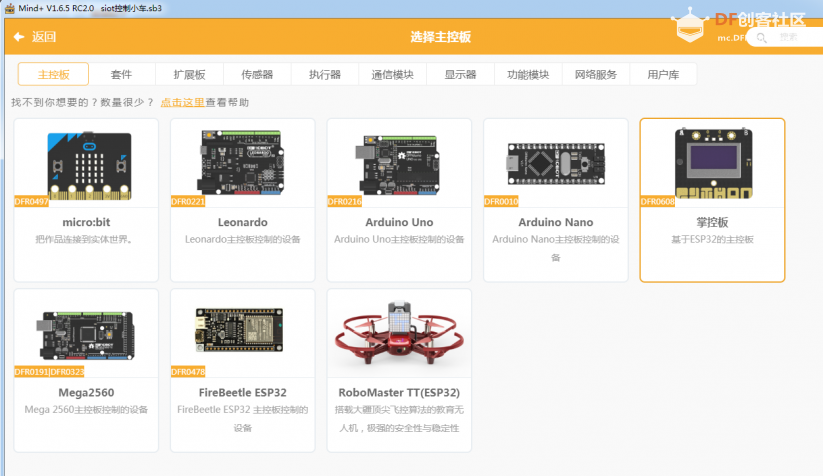
Task: Select the 主控板 tab
Action: point(53,75)
